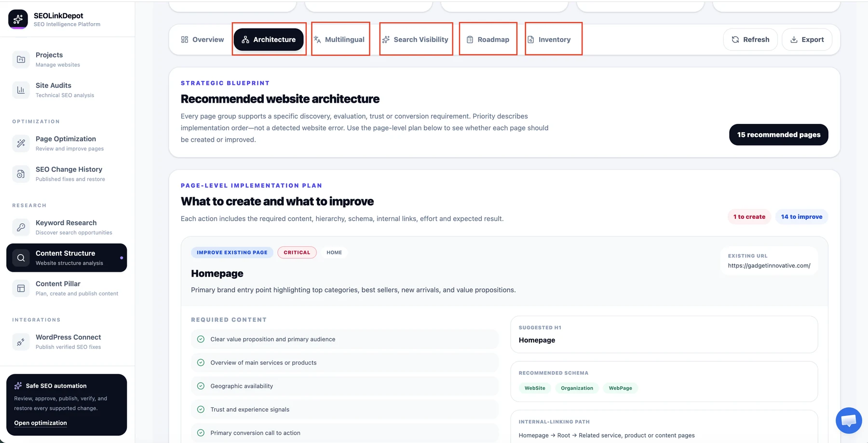The image size is (868, 443).
Task: Click the IMPROVE EXISTING PAGE badge
Action: pos(232,253)
